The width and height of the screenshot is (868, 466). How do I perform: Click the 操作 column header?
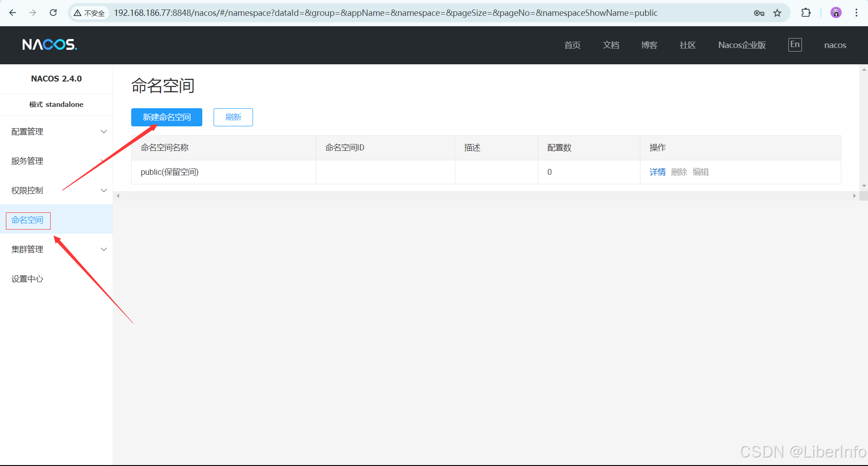coord(740,148)
